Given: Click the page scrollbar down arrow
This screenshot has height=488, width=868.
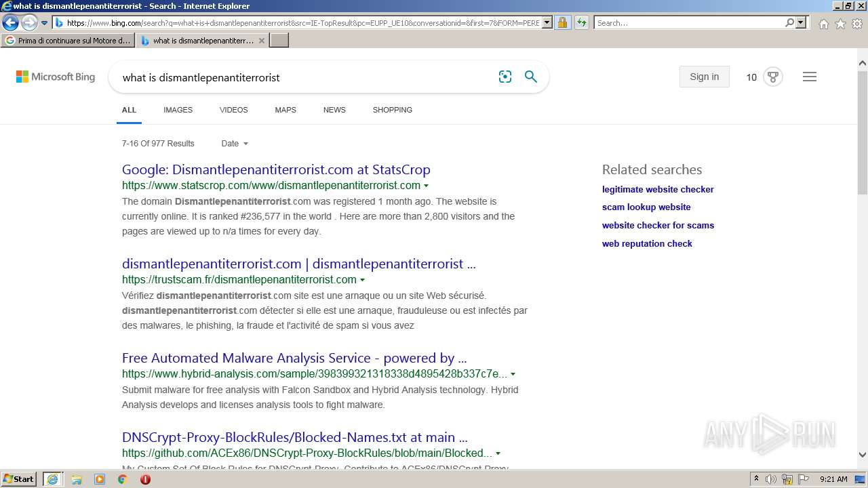Looking at the screenshot, I should [863, 455].
